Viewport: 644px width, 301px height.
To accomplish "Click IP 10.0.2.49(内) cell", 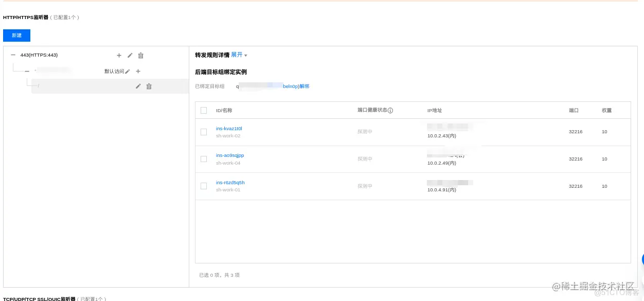I will pyautogui.click(x=442, y=163).
